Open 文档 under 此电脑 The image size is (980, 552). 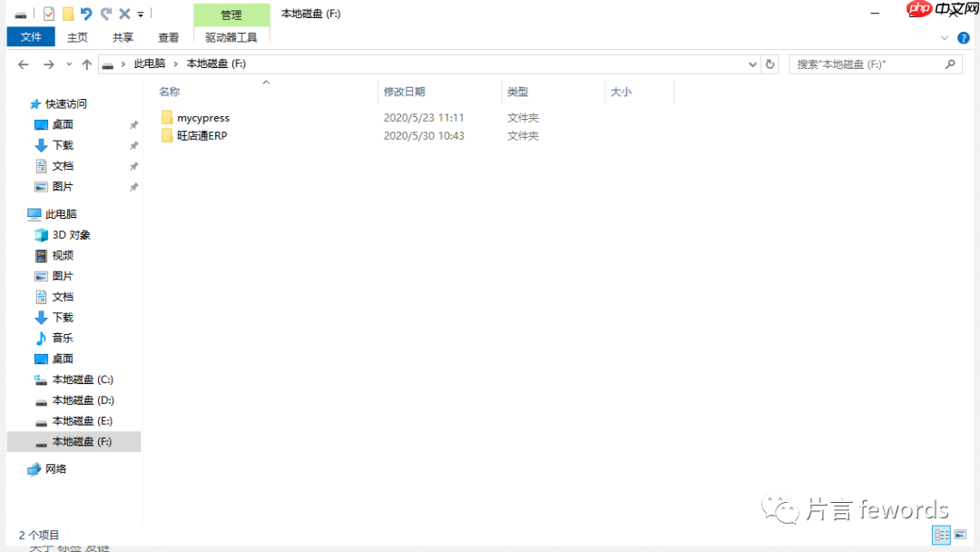pyautogui.click(x=63, y=296)
